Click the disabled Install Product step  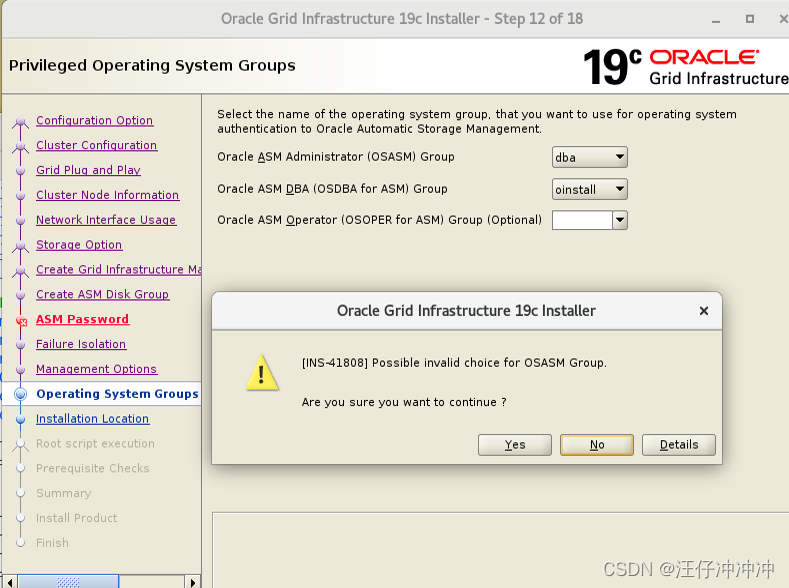coord(76,518)
